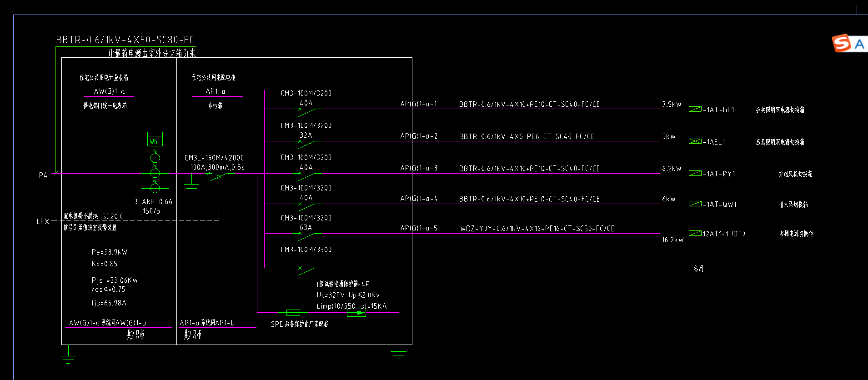This screenshot has width=868, height=380.
Task: Select the 63A breaker rating text
Action: pyautogui.click(x=306, y=227)
